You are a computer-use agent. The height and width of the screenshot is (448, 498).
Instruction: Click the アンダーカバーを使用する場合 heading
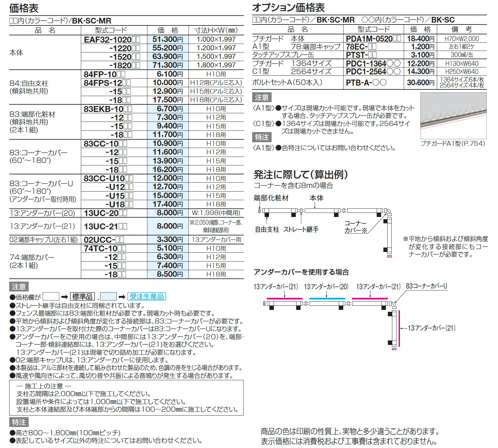tap(301, 272)
